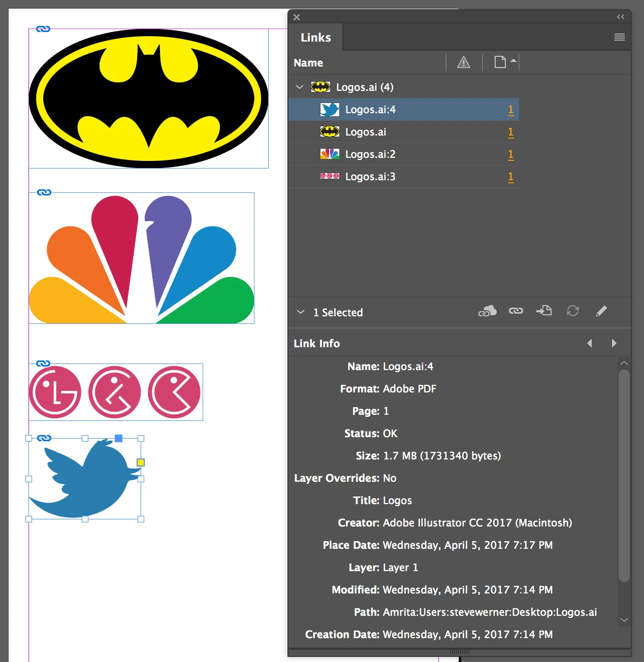The width and height of the screenshot is (644, 662).
Task: Click page number 1 for Logos.ai:4
Action: tap(510, 110)
